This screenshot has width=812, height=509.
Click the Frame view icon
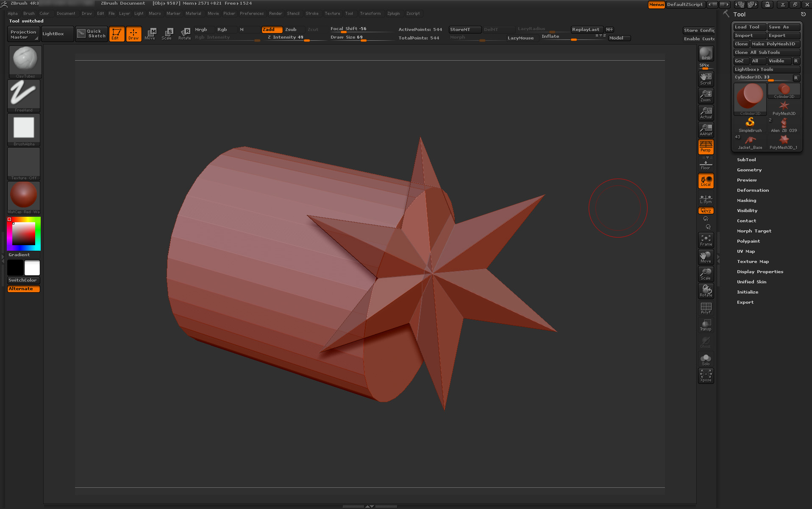(706, 240)
